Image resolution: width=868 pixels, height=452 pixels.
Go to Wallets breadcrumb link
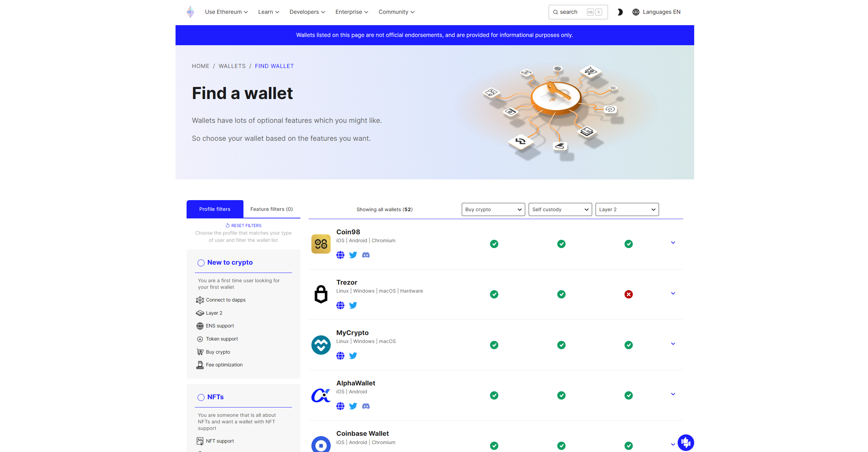(232, 66)
